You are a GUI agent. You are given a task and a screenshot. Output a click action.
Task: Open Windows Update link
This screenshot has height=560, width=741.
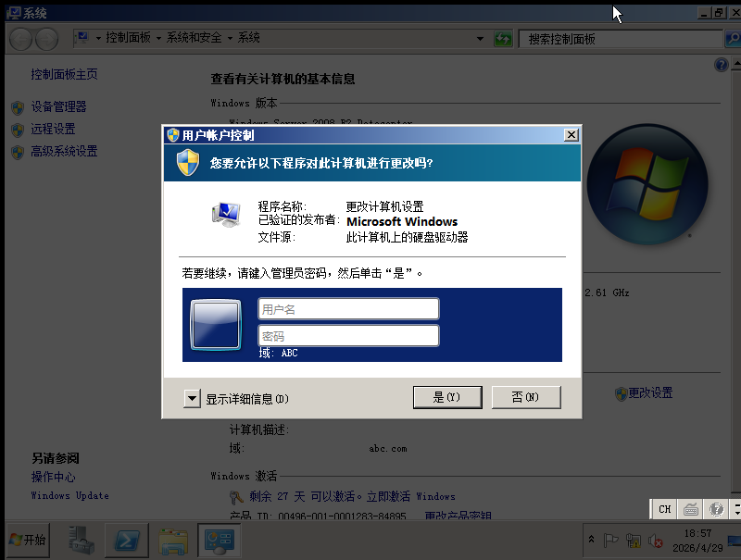70,495
